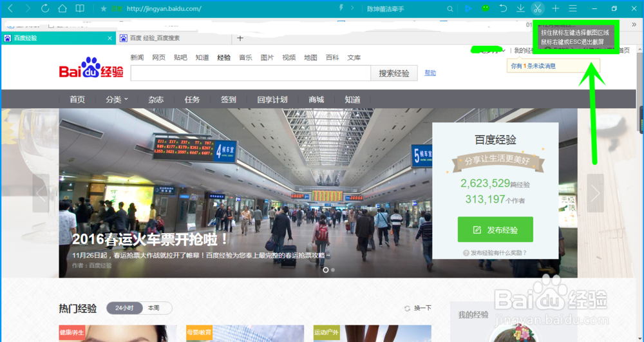Click the plus icon in top toolbar
644x342 pixels.
[x=555, y=8]
